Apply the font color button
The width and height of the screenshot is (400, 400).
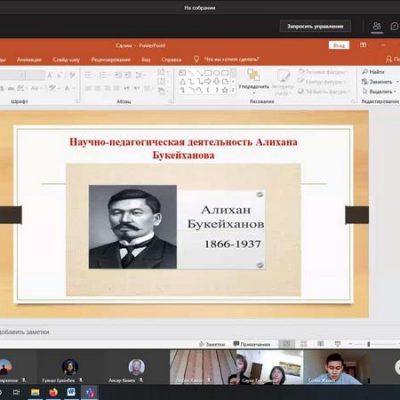point(68,89)
